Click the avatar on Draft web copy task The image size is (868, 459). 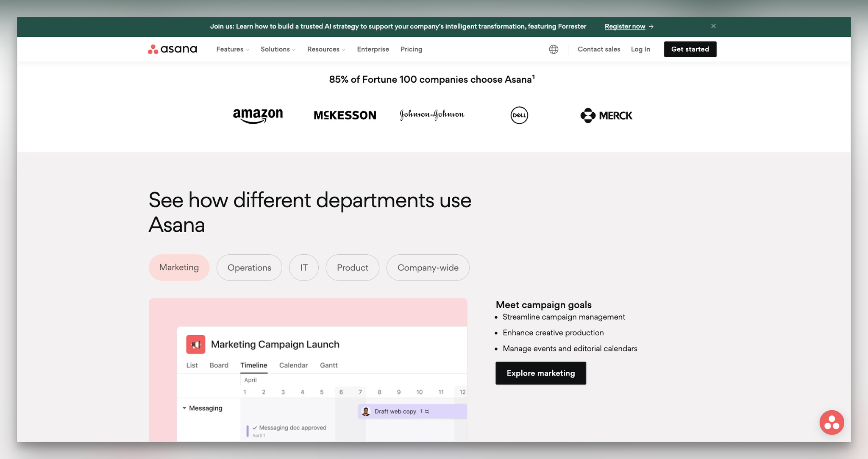coord(366,411)
